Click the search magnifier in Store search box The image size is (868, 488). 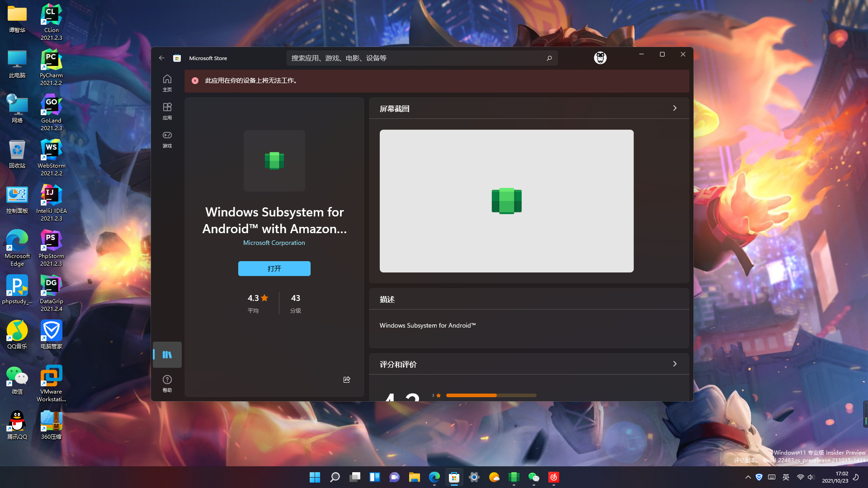point(549,58)
